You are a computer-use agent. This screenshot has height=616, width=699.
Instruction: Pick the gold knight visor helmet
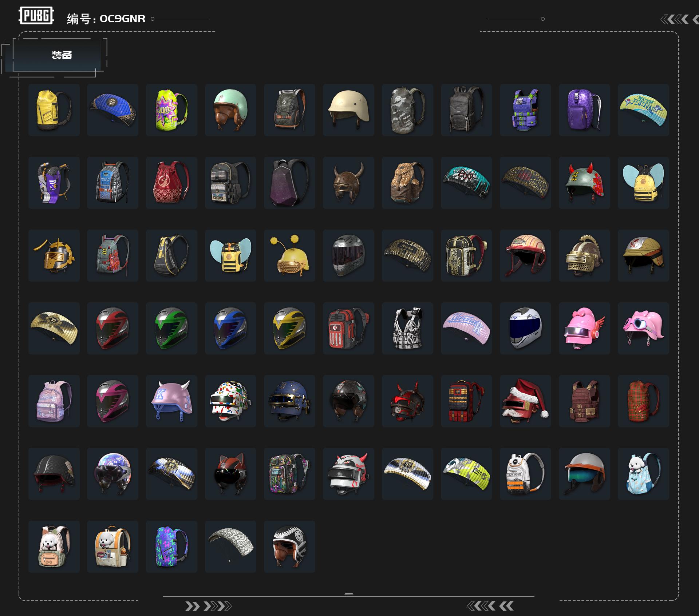pyautogui.click(x=54, y=255)
